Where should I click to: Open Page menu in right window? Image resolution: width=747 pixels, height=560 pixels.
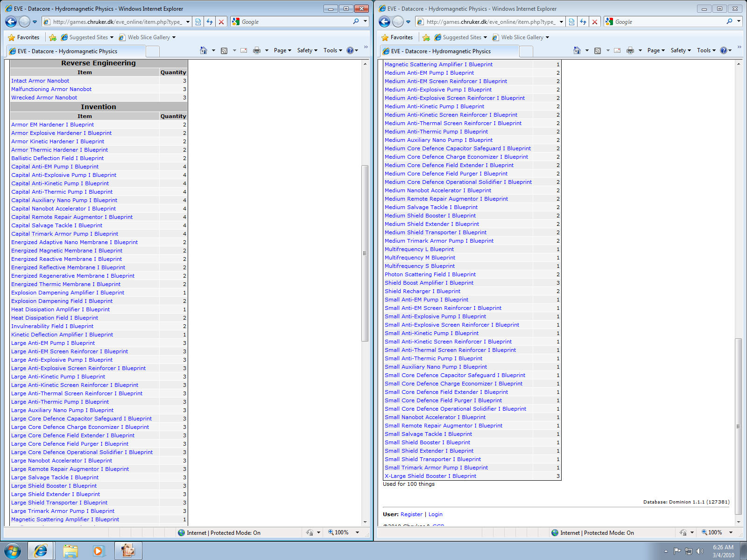[656, 50]
